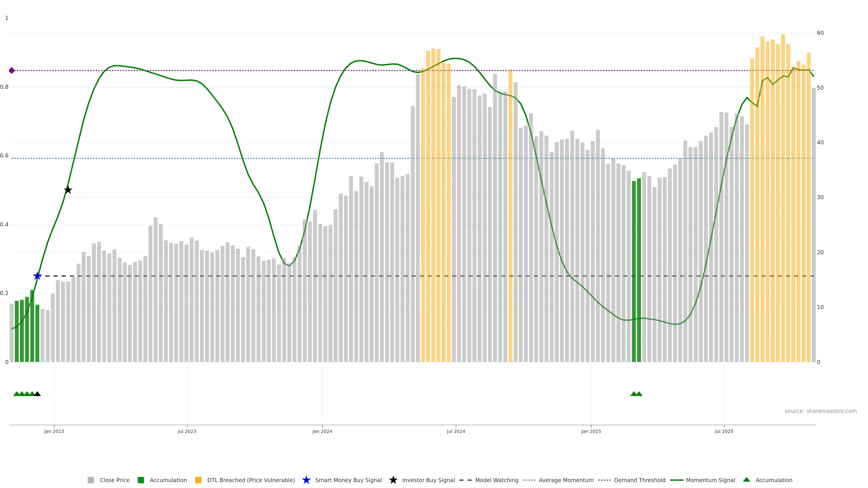Click the blue Smart Money Buy star marker
The height and width of the screenshot is (488, 868).
[x=37, y=276]
